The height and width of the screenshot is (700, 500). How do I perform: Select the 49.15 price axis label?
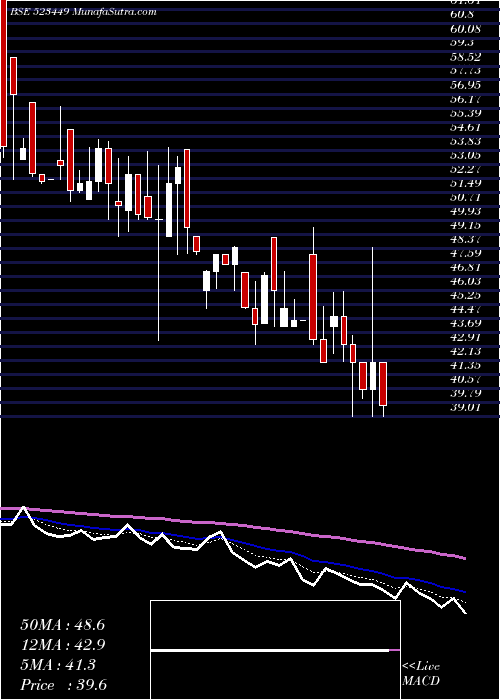466,225
